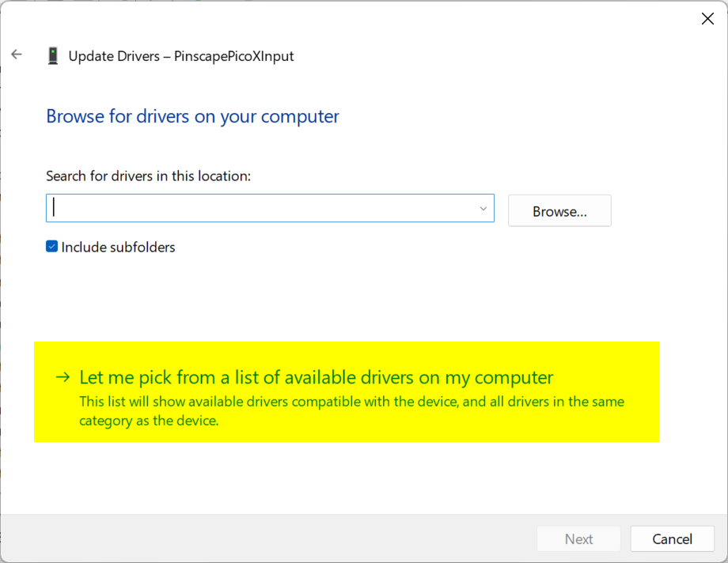Image resolution: width=728 pixels, height=563 pixels.
Task: Open the Browse... folder picker
Action: pyautogui.click(x=559, y=210)
